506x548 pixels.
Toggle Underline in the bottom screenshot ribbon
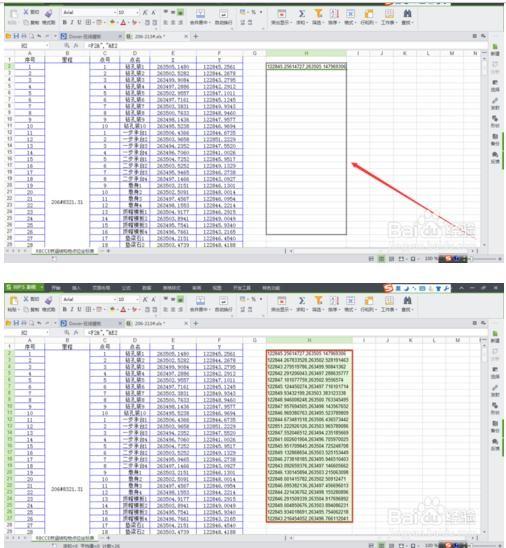pyautogui.click(x=79, y=309)
